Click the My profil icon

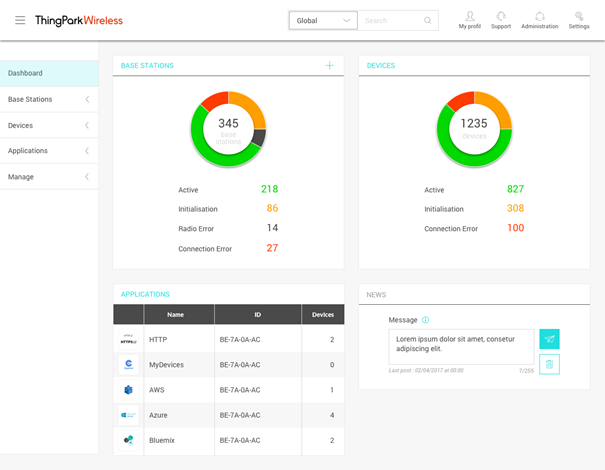470,16
